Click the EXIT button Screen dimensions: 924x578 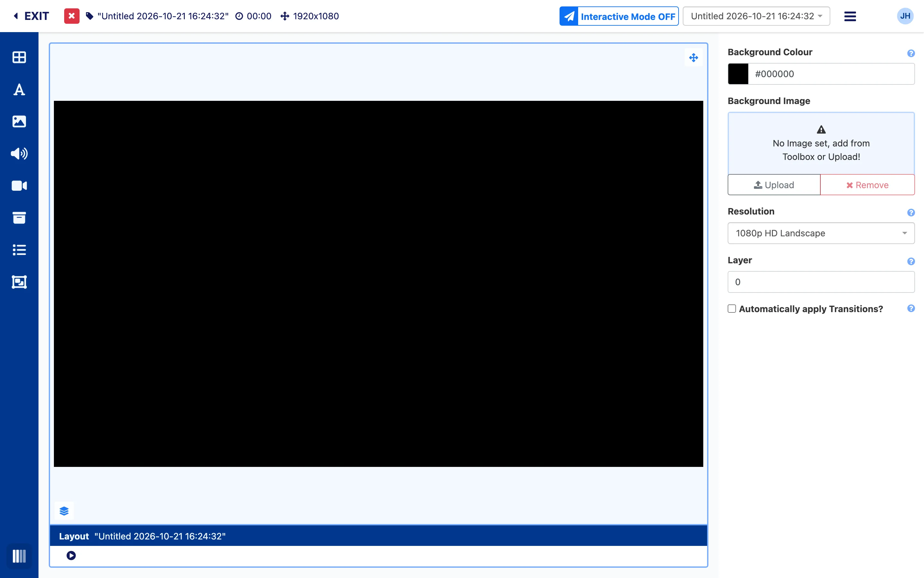tap(31, 16)
